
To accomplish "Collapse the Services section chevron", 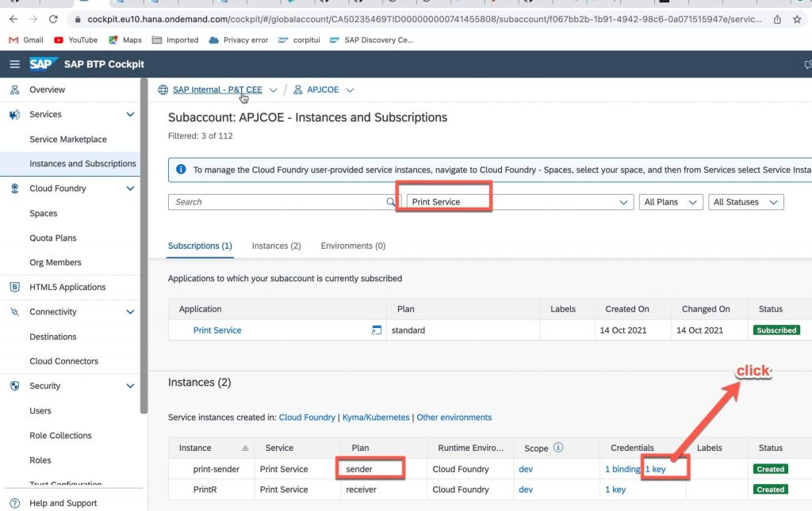I will 130,114.
